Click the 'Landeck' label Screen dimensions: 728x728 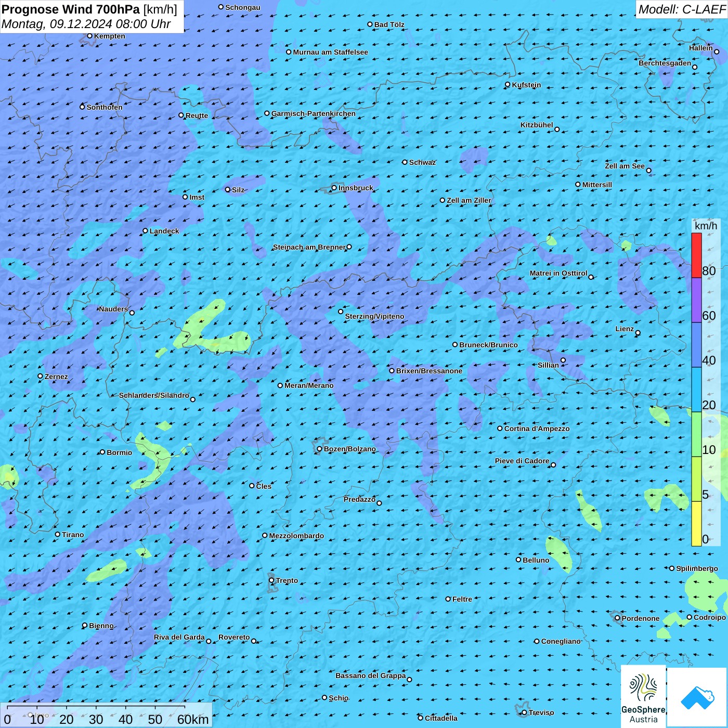coord(164,231)
